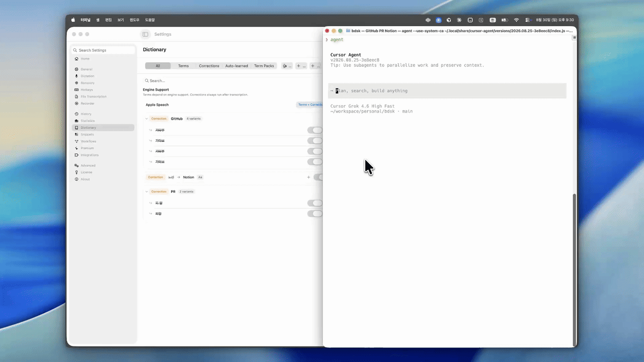Image resolution: width=644 pixels, height=362 pixels.
Task: Open Hotkeys via its keyboard icon
Action: coord(76,89)
